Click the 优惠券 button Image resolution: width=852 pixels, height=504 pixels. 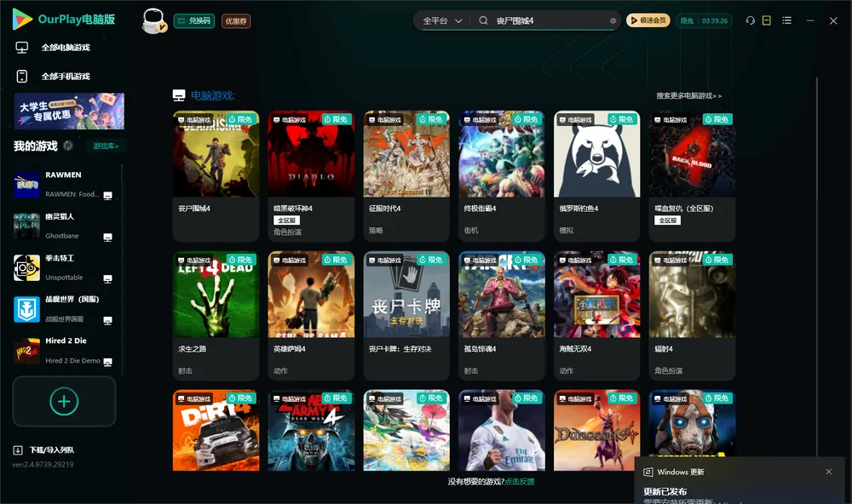point(236,20)
